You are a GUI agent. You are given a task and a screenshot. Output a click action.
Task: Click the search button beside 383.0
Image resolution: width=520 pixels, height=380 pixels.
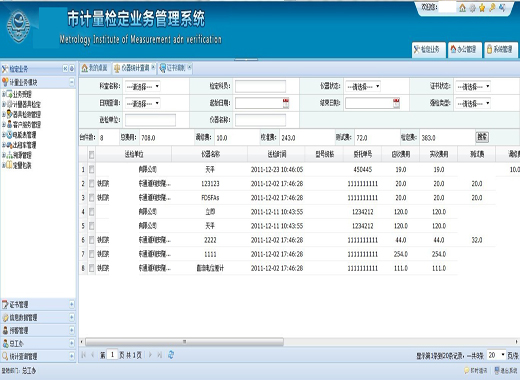[x=482, y=137]
